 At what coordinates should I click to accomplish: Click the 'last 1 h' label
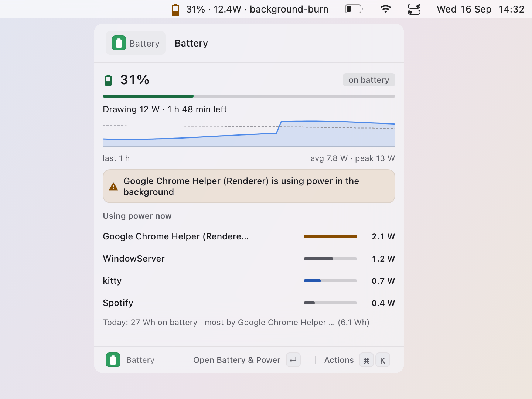[116, 158]
